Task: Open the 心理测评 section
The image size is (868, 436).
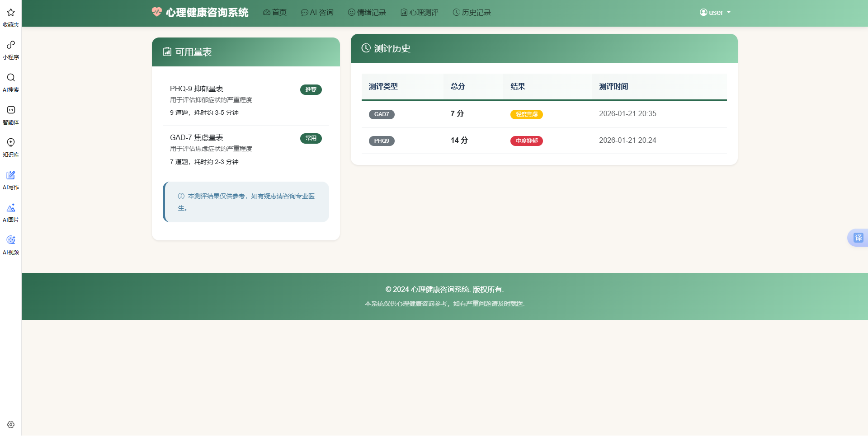Action: (419, 12)
